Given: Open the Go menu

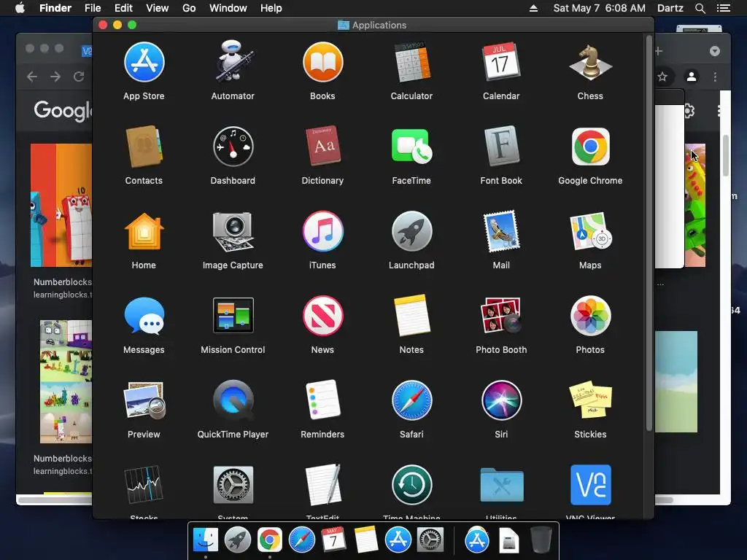Looking at the screenshot, I should (189, 8).
